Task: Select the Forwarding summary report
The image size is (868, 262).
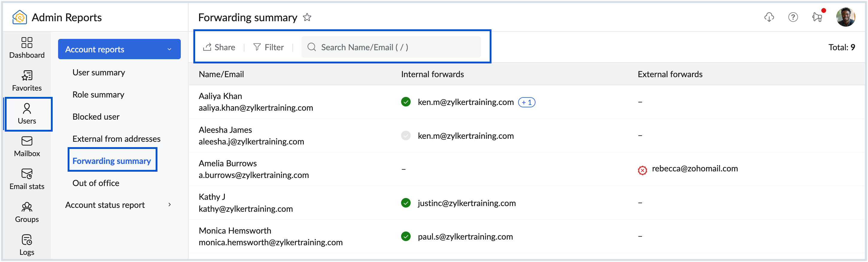Action: coord(112,161)
